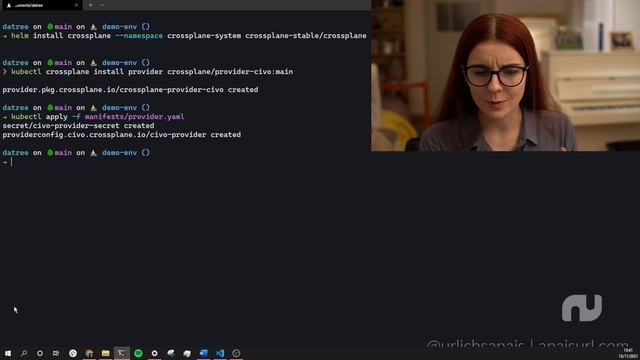640x360 pixels.
Task: Open the blue Outlook taskbar icon
Action: tap(204, 353)
